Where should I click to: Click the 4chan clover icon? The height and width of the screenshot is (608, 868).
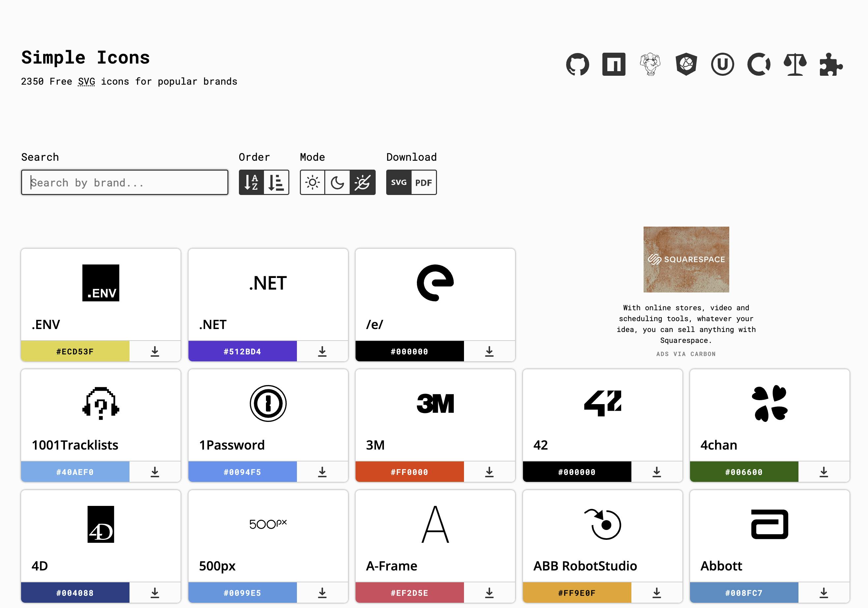(770, 403)
